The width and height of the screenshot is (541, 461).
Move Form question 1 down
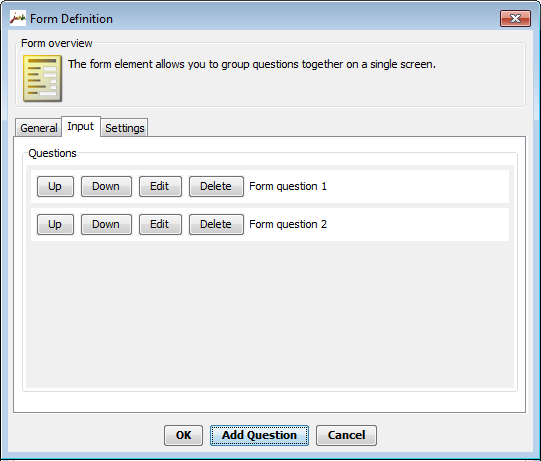pyautogui.click(x=106, y=186)
